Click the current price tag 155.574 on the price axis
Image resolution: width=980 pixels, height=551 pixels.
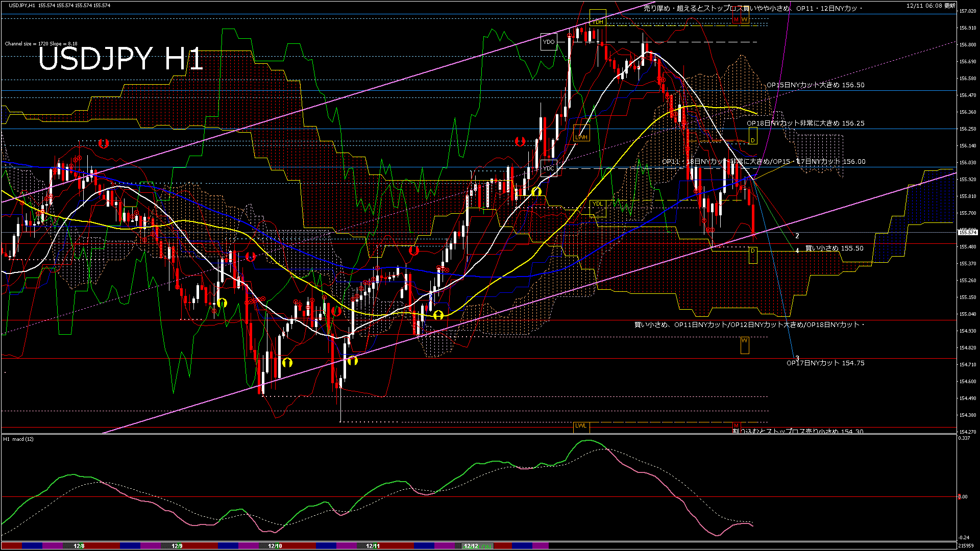point(967,232)
